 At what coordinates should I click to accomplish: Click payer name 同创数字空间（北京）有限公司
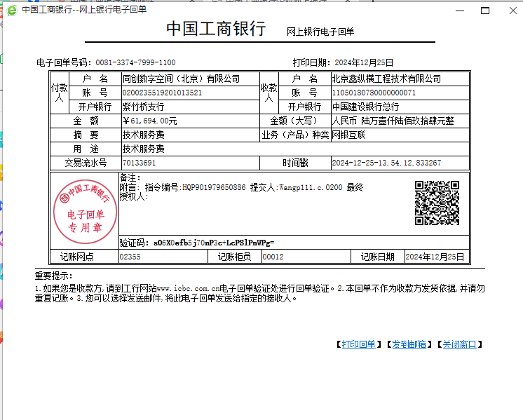[181, 79]
